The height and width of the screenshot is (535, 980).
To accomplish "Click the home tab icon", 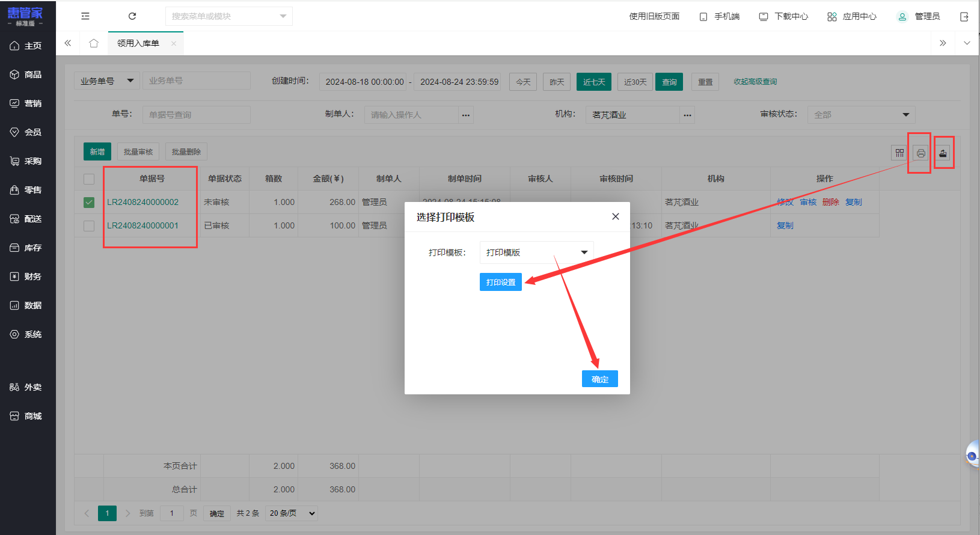I will (x=94, y=43).
